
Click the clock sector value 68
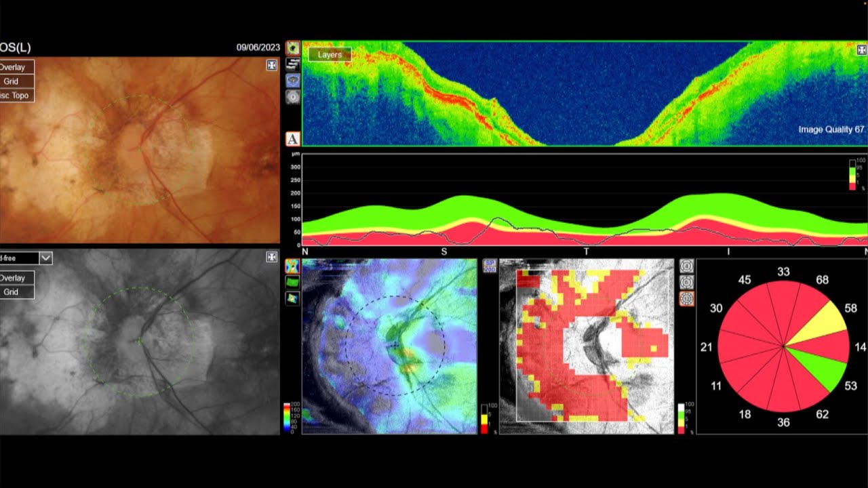[x=822, y=280]
